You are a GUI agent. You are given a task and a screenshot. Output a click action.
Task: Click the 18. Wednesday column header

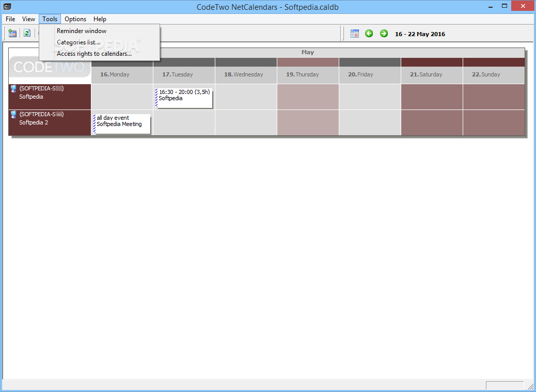pos(246,74)
